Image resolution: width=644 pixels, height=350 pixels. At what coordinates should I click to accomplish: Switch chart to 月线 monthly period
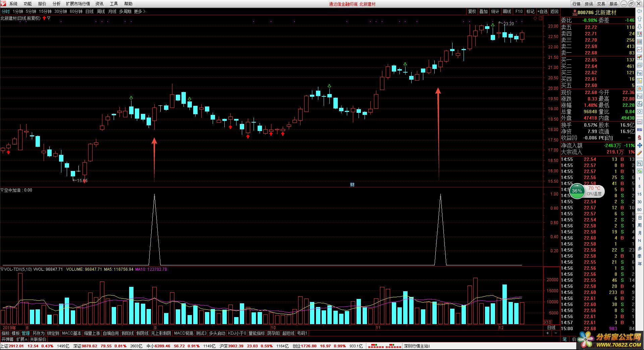(112, 11)
